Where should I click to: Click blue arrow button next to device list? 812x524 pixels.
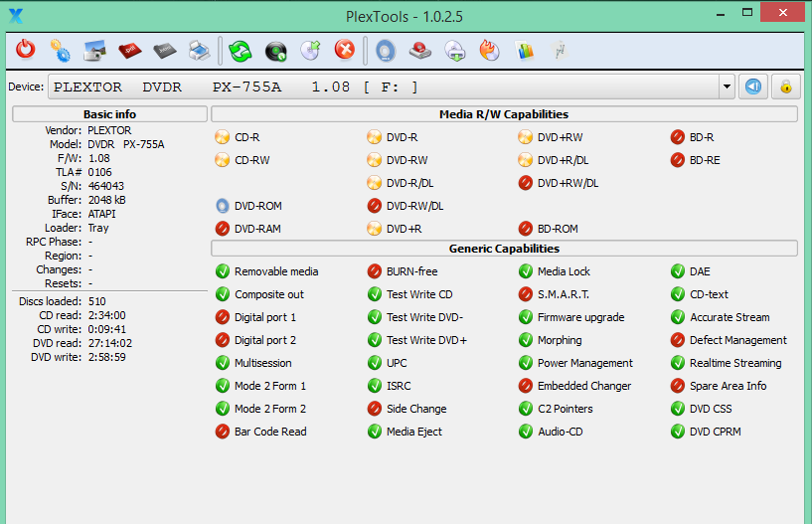(753, 87)
